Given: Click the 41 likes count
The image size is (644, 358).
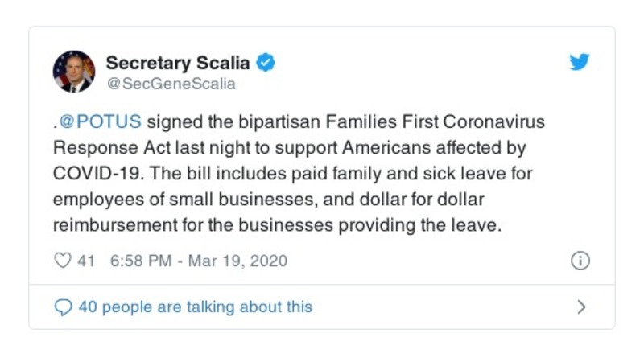Looking at the screenshot, I should [x=86, y=261].
